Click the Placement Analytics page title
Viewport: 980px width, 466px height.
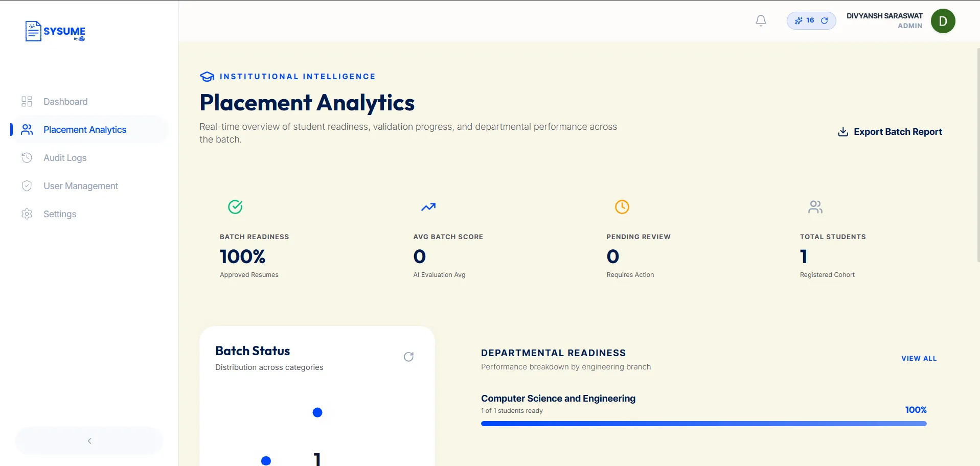tap(307, 103)
